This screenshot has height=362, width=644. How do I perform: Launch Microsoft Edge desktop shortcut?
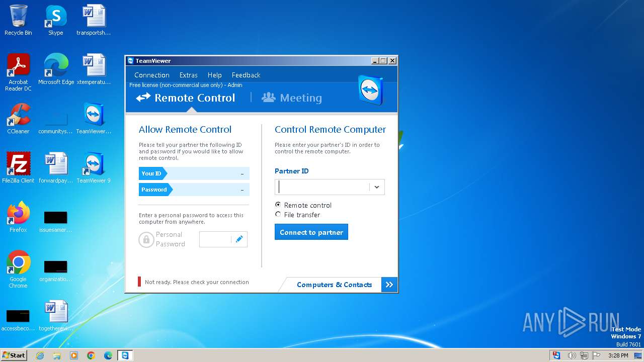tap(56, 69)
